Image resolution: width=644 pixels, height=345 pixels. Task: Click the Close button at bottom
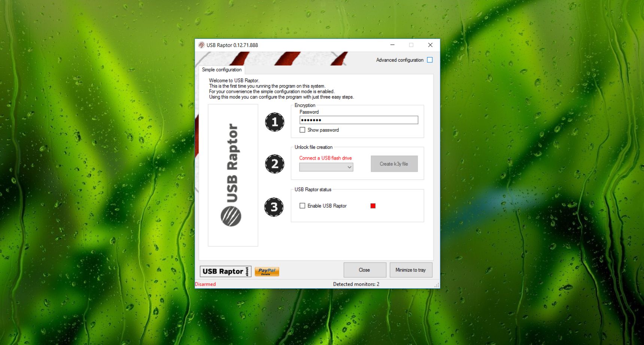pos(365,270)
